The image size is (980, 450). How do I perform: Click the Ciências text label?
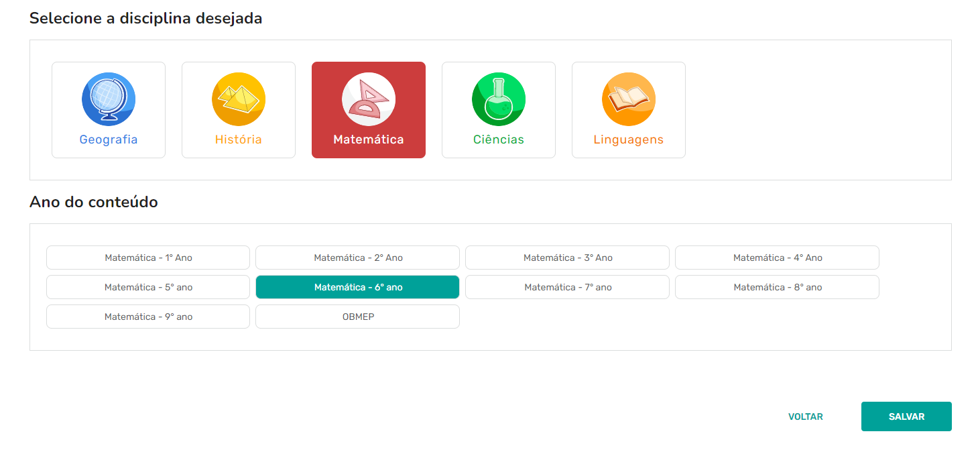(499, 140)
